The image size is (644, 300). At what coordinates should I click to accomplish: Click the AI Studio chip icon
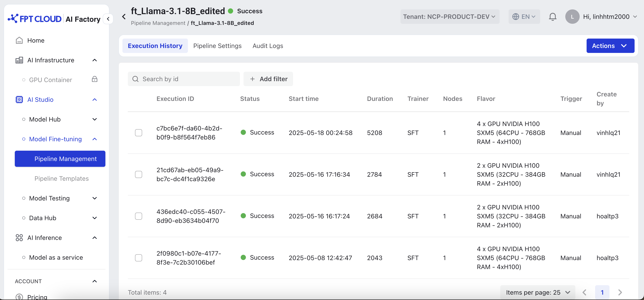(x=19, y=100)
